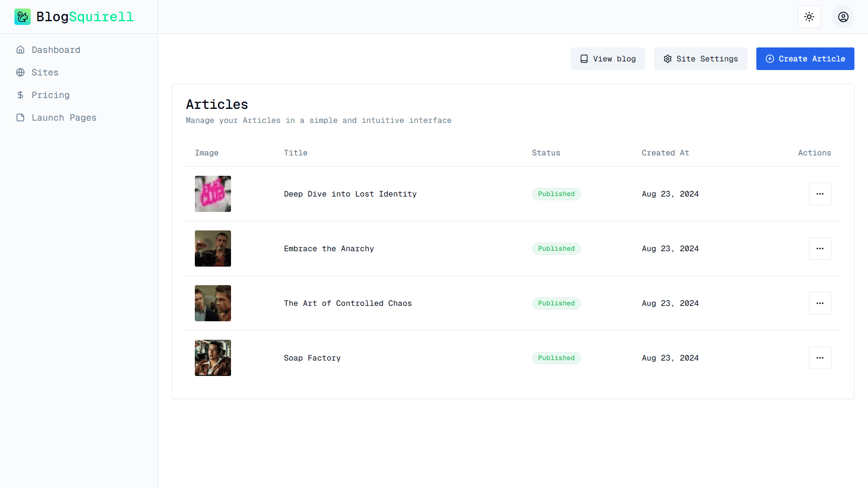Click the gear icon in Site Settings
This screenshot has height=488, width=868.
tap(668, 59)
